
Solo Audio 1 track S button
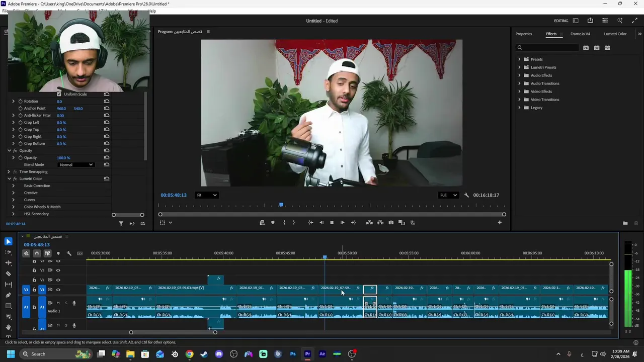pyautogui.click(x=66, y=303)
